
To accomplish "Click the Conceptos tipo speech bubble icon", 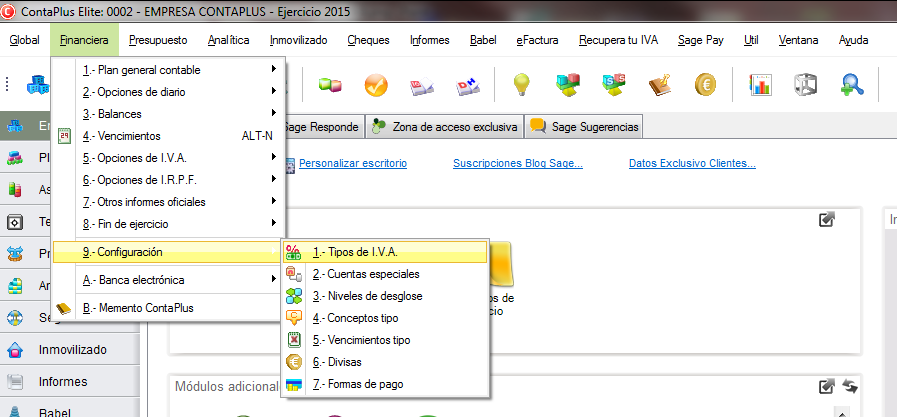I will point(293,318).
